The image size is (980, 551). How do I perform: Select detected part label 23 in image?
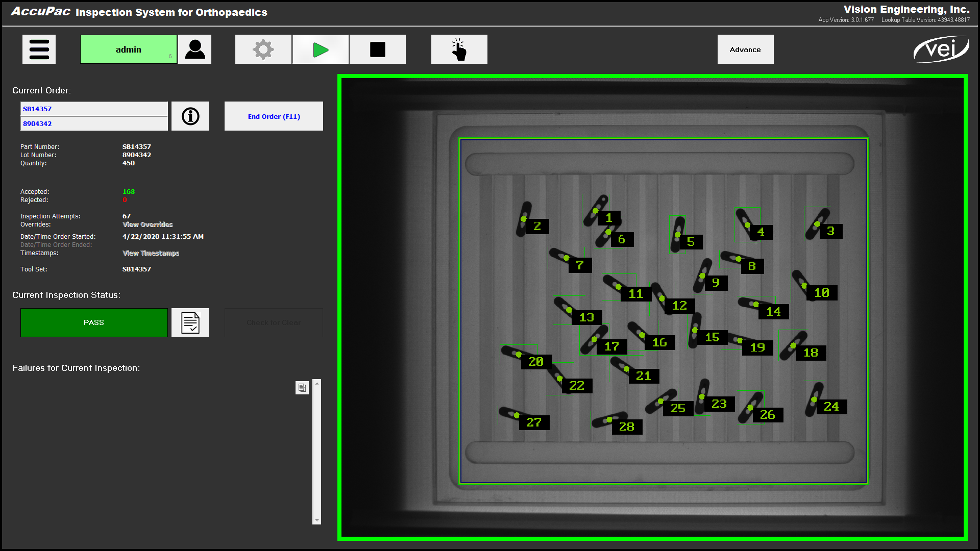pyautogui.click(x=719, y=404)
